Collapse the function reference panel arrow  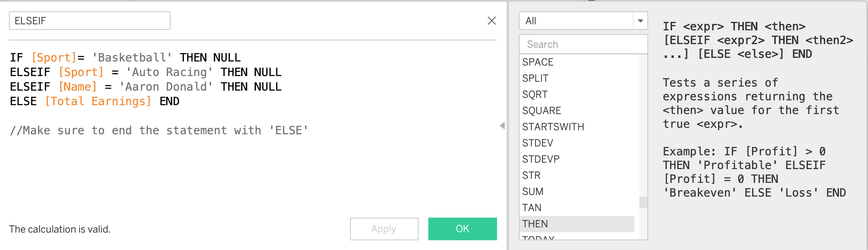coord(502,126)
